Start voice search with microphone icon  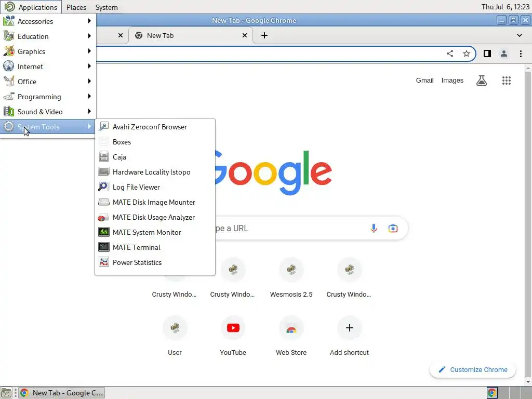(374, 229)
